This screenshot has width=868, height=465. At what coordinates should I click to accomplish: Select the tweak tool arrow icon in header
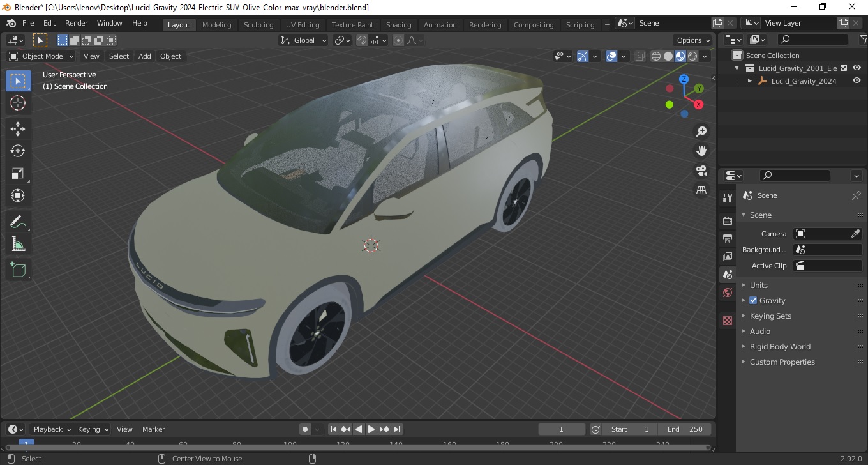40,40
